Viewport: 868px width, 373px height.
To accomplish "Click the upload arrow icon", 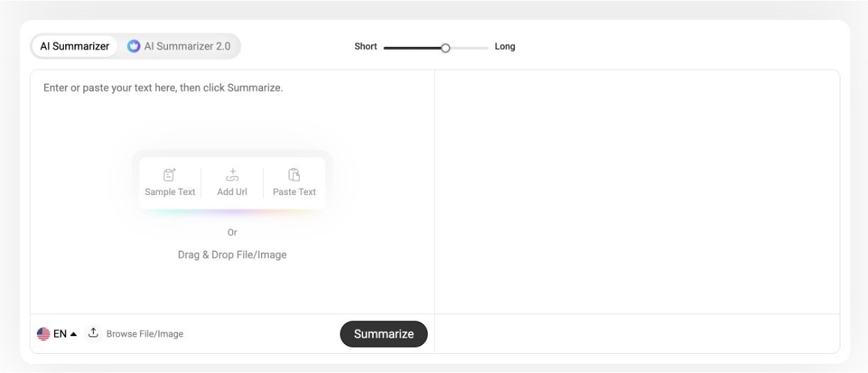I will tap(93, 333).
